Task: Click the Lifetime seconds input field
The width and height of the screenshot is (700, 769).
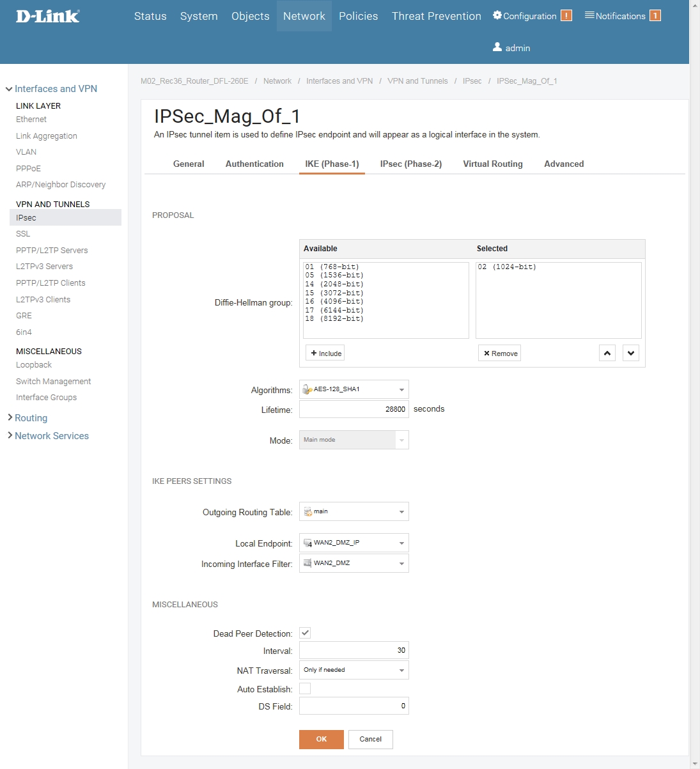Action: point(354,409)
